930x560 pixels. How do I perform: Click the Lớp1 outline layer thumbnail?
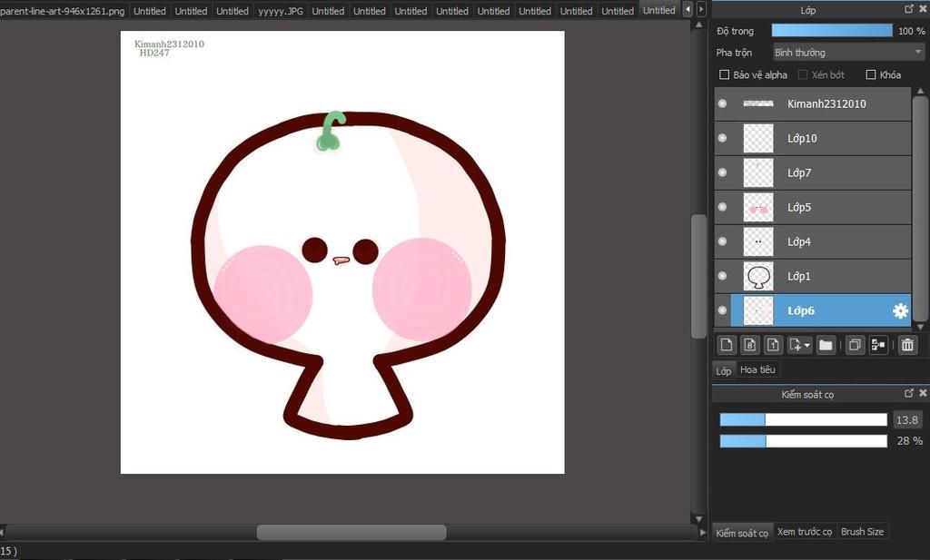758,276
